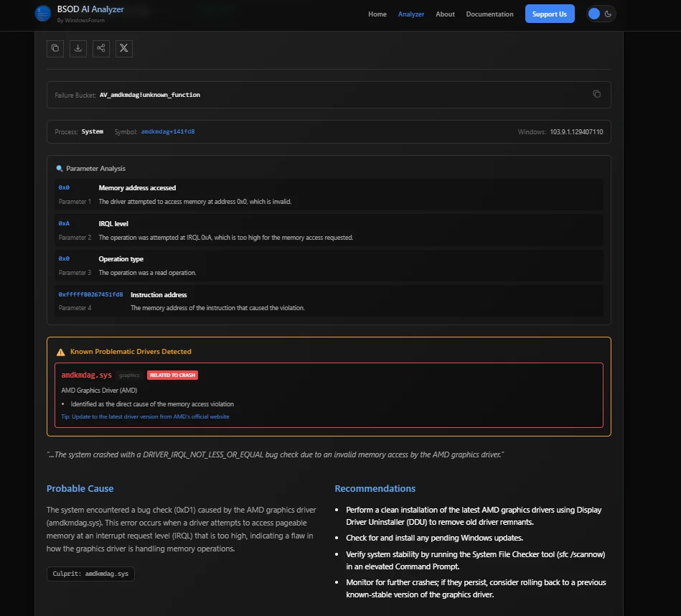Image resolution: width=681 pixels, height=616 pixels.
Task: Go to the Analyzer tab
Action: [x=411, y=14]
